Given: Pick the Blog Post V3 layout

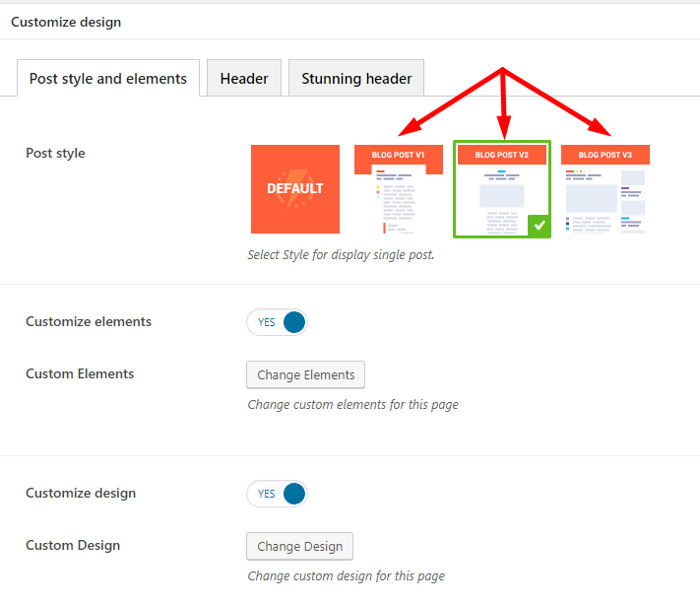Looking at the screenshot, I should tap(605, 189).
